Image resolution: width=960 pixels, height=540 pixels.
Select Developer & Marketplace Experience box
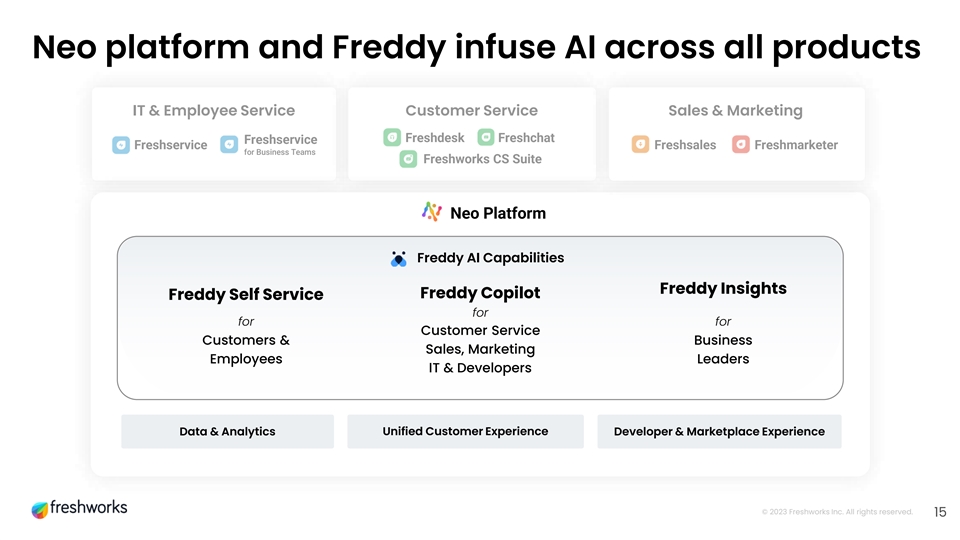tap(719, 432)
